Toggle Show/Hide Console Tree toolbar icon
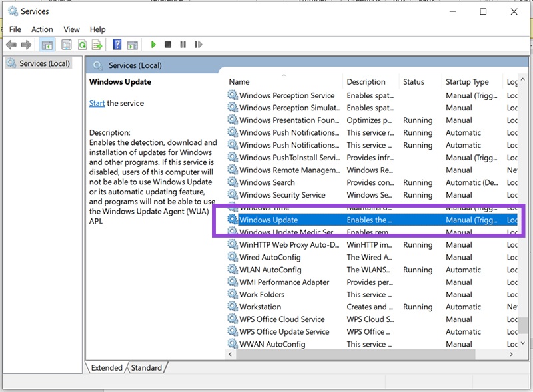Image resolution: width=533 pixels, height=392 pixels. click(47, 45)
